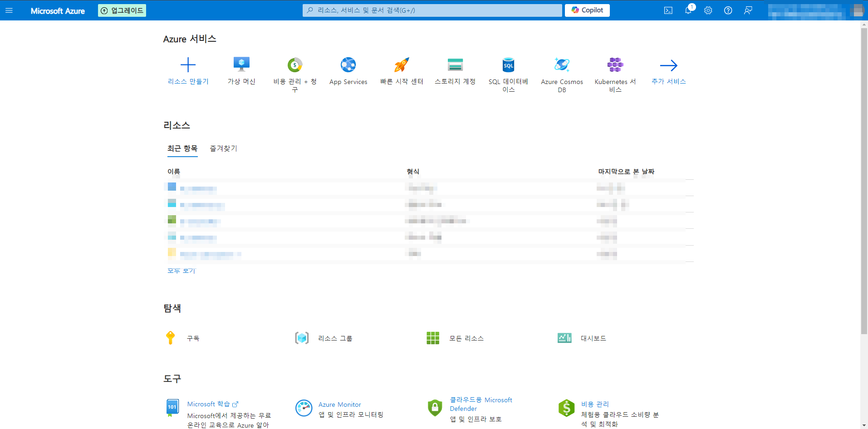The width and height of the screenshot is (868, 429).
Task: Open Kubernetes 서비스 icon
Action: click(x=615, y=65)
